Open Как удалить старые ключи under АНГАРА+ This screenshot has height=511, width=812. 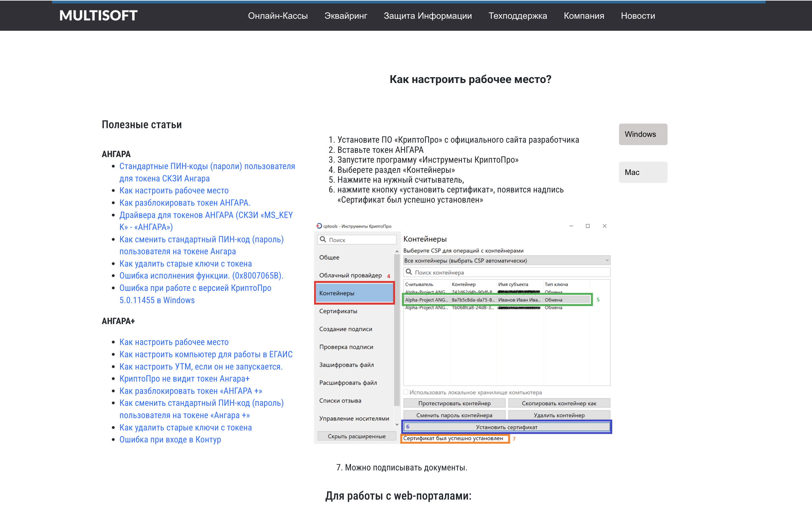(x=185, y=428)
